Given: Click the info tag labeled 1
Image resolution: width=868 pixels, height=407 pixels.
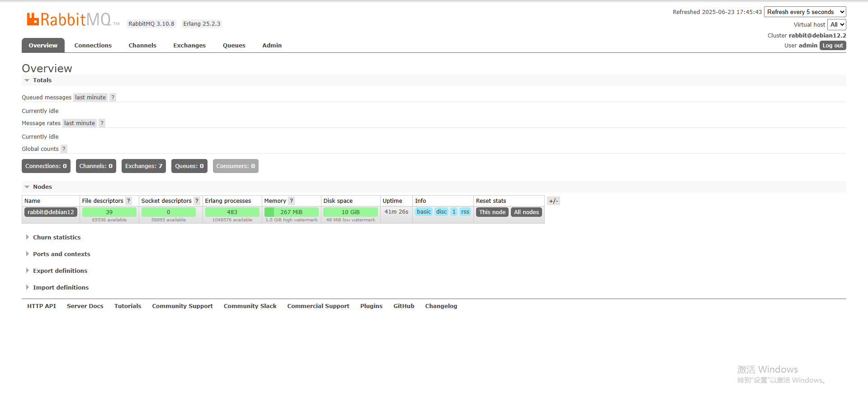Looking at the screenshot, I should click(x=454, y=211).
